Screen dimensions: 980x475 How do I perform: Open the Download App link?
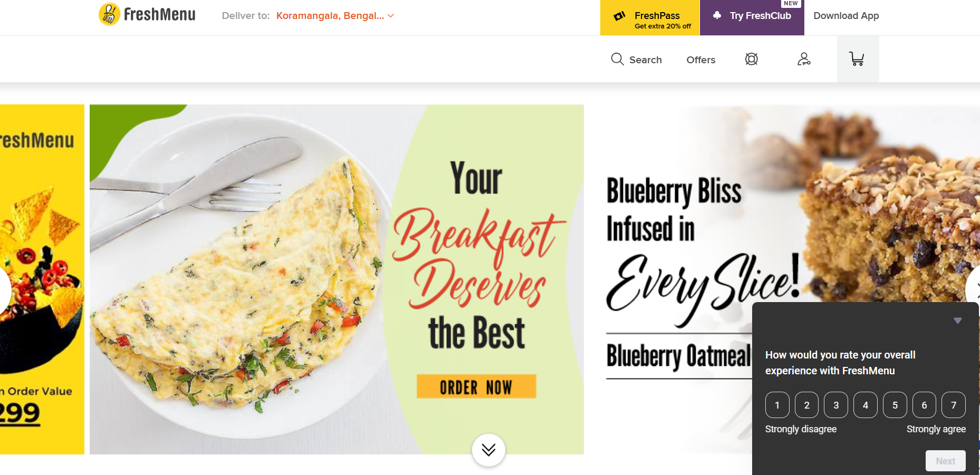(846, 16)
